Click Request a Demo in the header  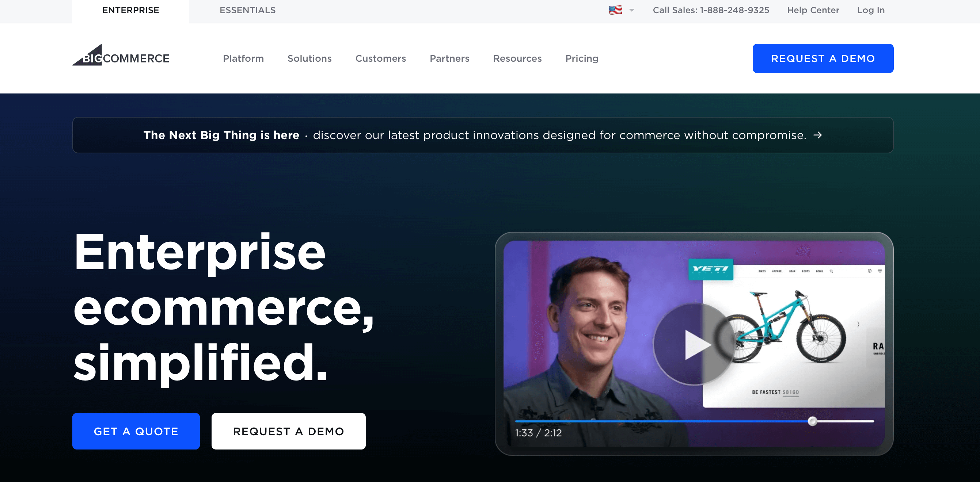pyautogui.click(x=823, y=58)
